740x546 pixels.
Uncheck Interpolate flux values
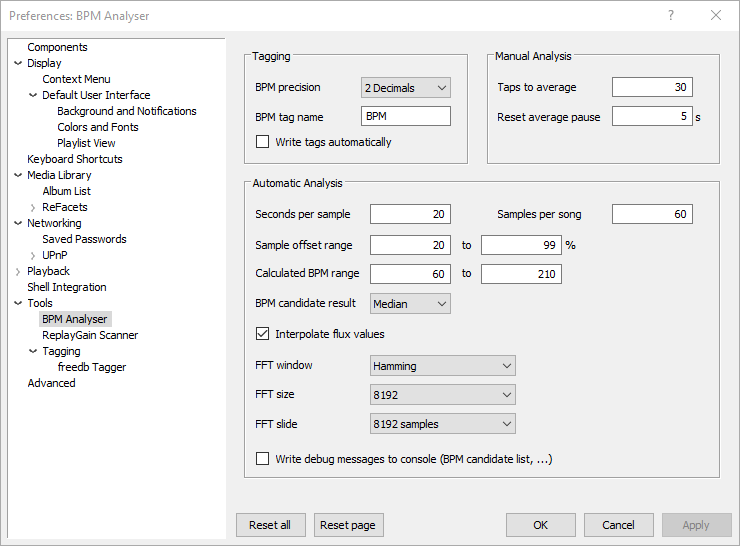(x=263, y=334)
